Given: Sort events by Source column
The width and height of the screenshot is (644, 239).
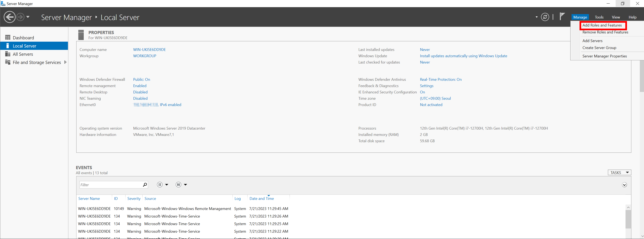Looking at the screenshot, I should tap(150, 199).
